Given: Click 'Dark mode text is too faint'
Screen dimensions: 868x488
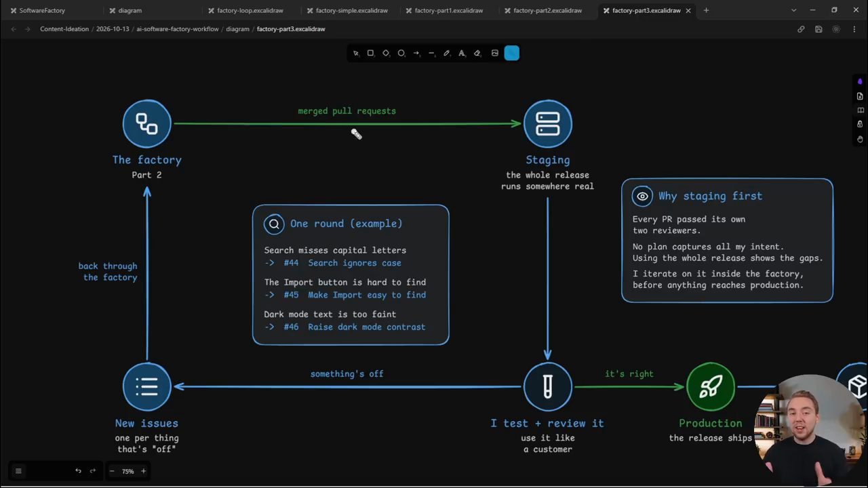Looking at the screenshot, I should [330, 314].
